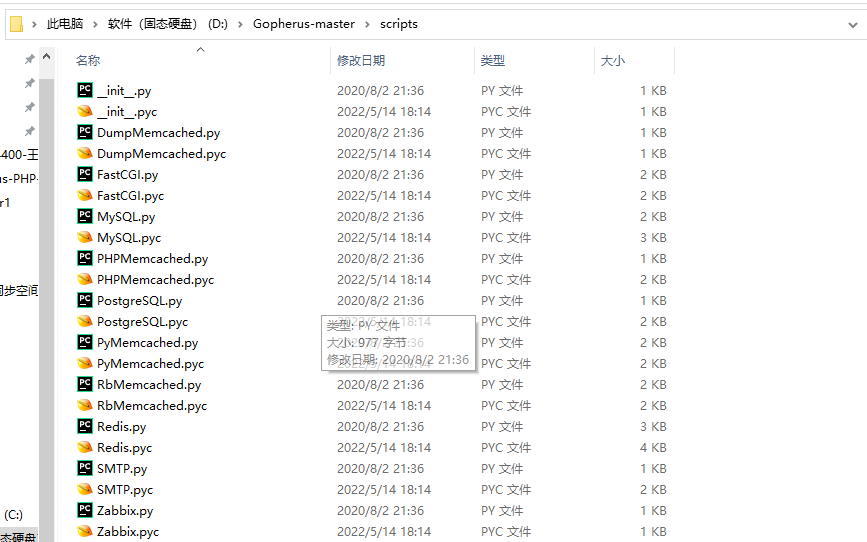The image size is (867, 542).
Task: Sort files by 类型 column
Action: point(493,60)
